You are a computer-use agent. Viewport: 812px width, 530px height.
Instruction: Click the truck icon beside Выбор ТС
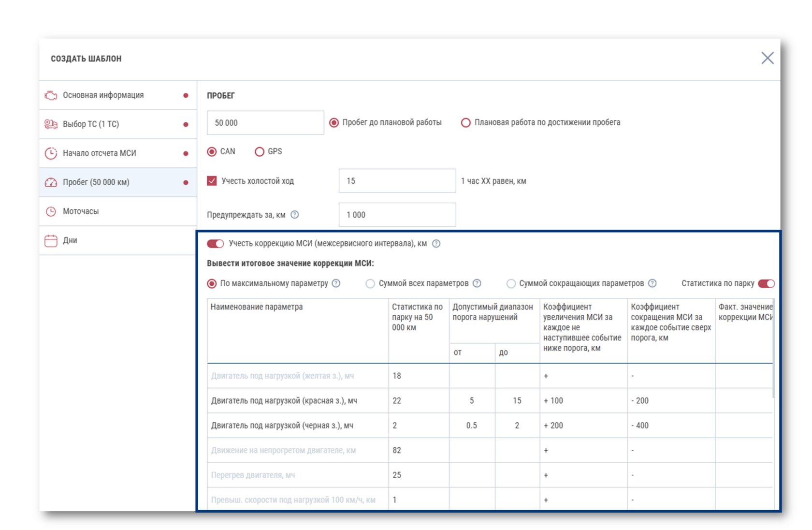click(x=51, y=124)
